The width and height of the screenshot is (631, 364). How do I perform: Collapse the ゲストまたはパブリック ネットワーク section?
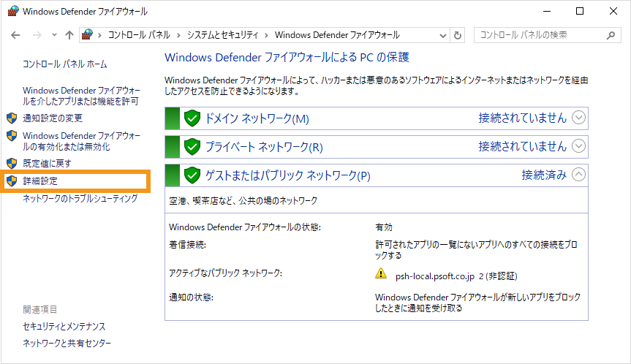pyautogui.click(x=579, y=175)
